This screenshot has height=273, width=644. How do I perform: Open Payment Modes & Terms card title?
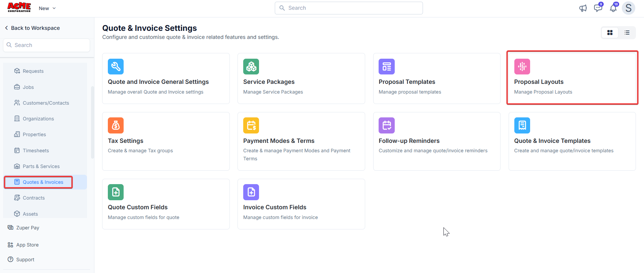[279, 141]
